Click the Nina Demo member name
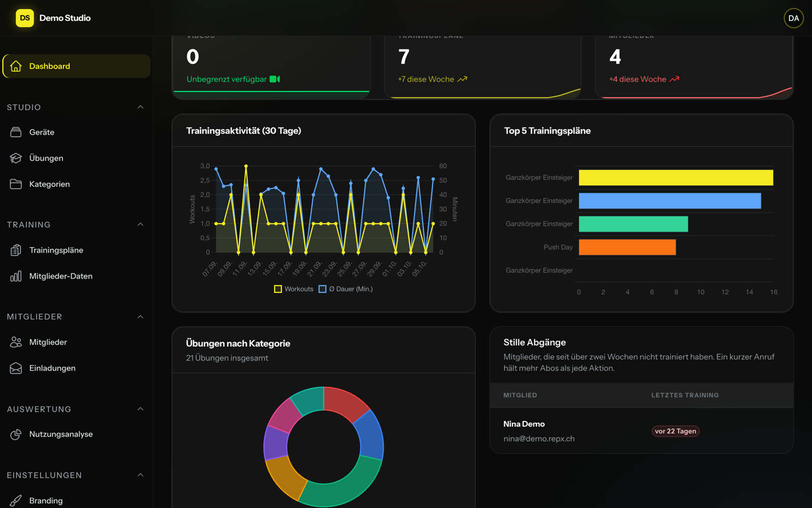This screenshot has height=508, width=812. pos(524,424)
